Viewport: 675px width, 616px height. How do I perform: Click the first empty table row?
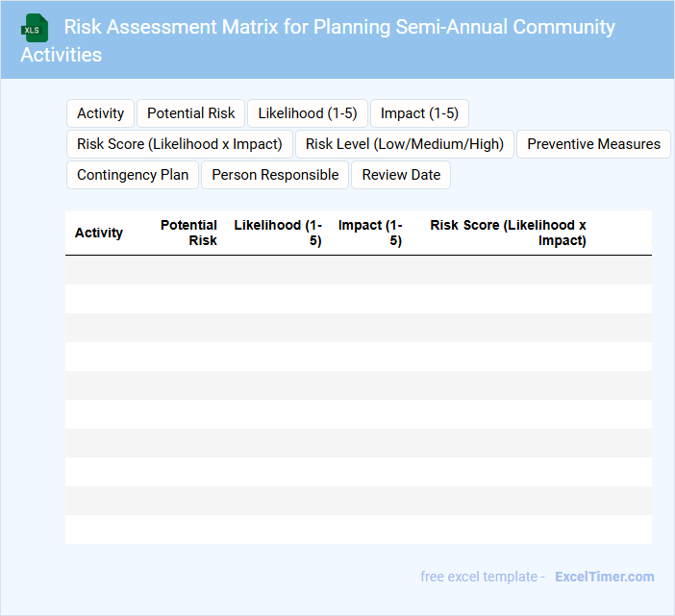[x=358, y=270]
